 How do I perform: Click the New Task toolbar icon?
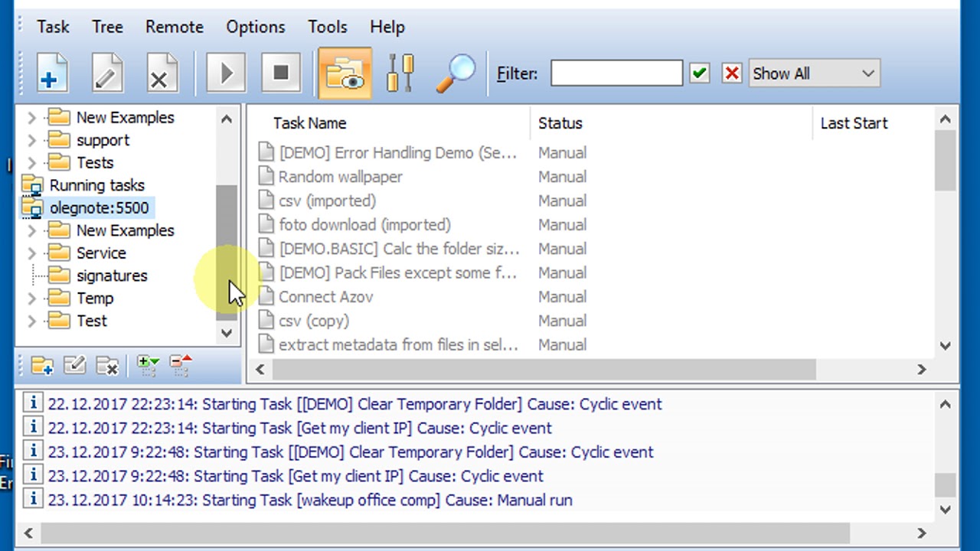51,74
